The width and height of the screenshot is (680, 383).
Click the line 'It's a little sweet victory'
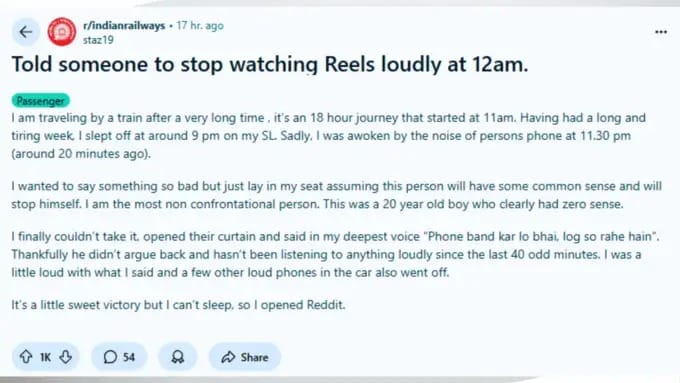(178, 305)
